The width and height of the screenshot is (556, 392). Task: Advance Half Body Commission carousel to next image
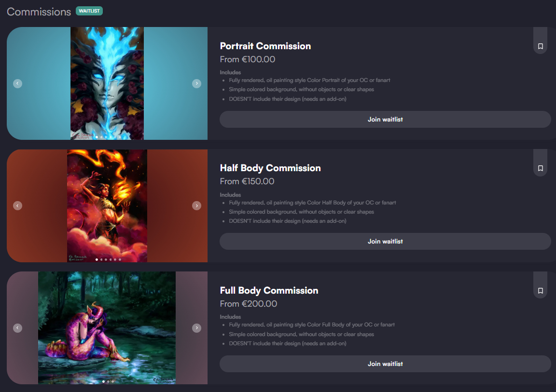197,206
